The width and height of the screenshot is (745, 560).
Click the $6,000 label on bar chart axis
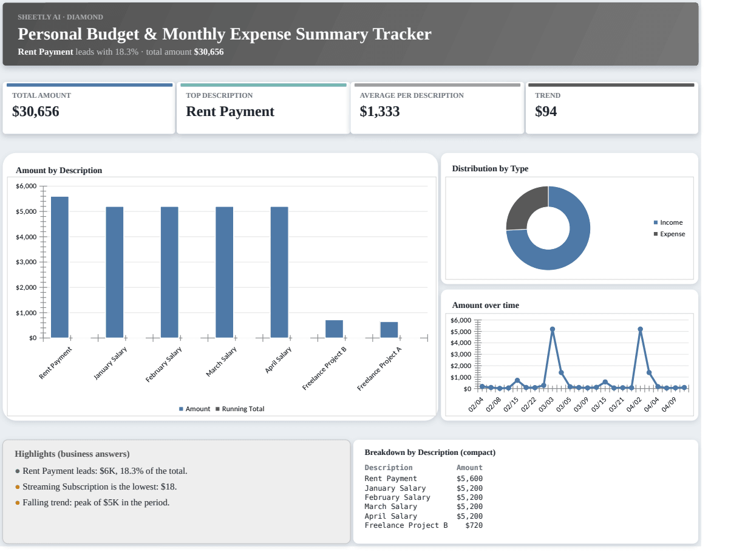pyautogui.click(x=26, y=186)
